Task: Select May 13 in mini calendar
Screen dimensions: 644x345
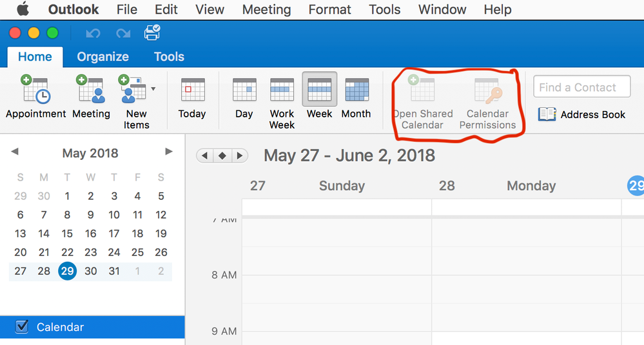Action: (21, 233)
